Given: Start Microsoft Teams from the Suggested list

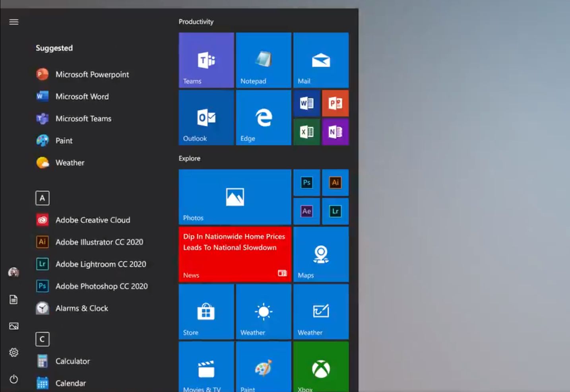Looking at the screenshot, I should pos(74,118).
